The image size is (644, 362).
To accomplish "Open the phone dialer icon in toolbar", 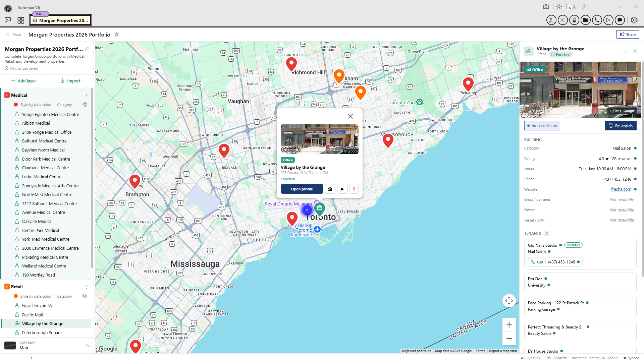I will 597,20.
